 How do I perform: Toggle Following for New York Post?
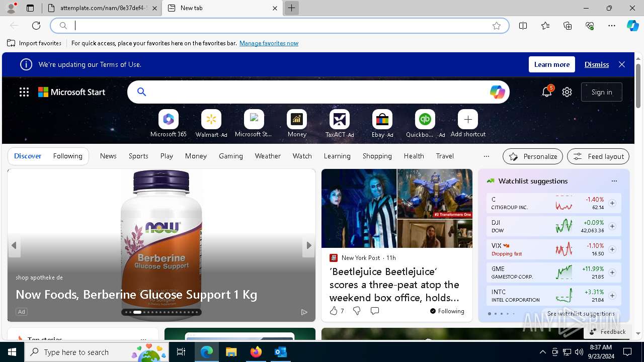447,311
